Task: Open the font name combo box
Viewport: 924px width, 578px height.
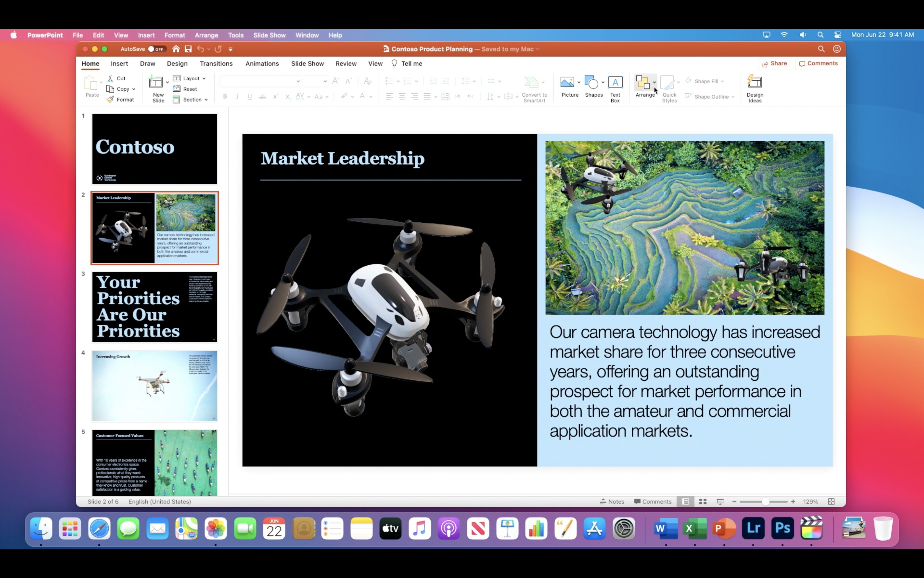Action: coord(260,81)
